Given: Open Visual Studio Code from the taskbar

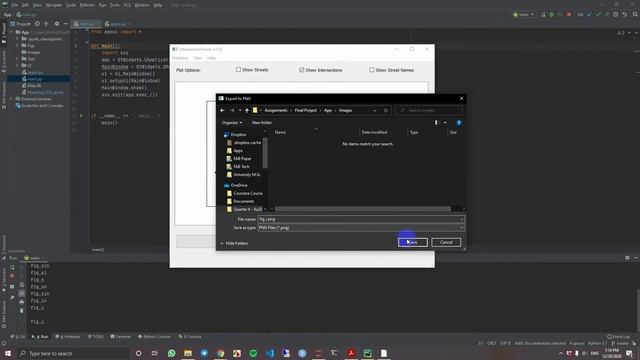Looking at the screenshot, I should click(270, 353).
